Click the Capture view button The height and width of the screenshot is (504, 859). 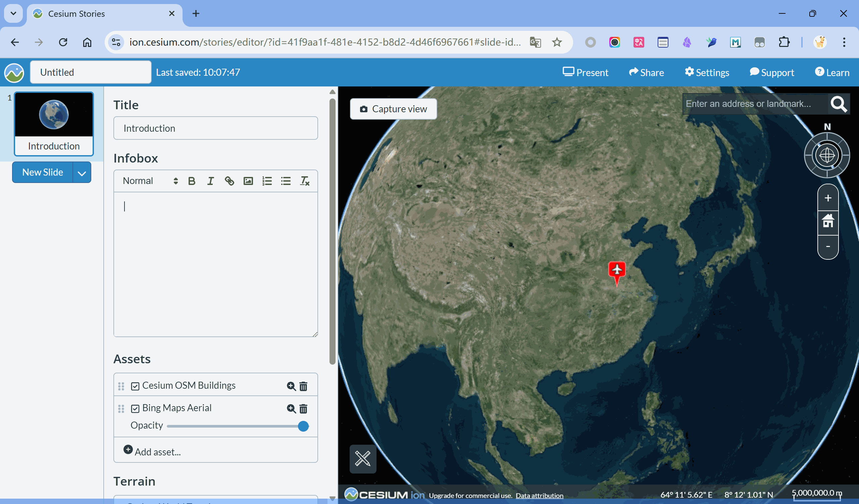[393, 109]
